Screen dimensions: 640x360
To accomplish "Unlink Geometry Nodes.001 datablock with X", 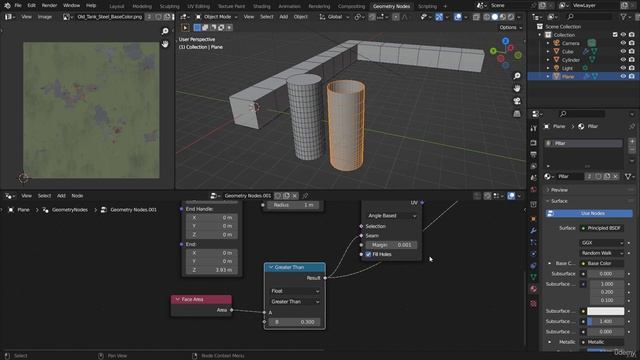I will point(295,196).
